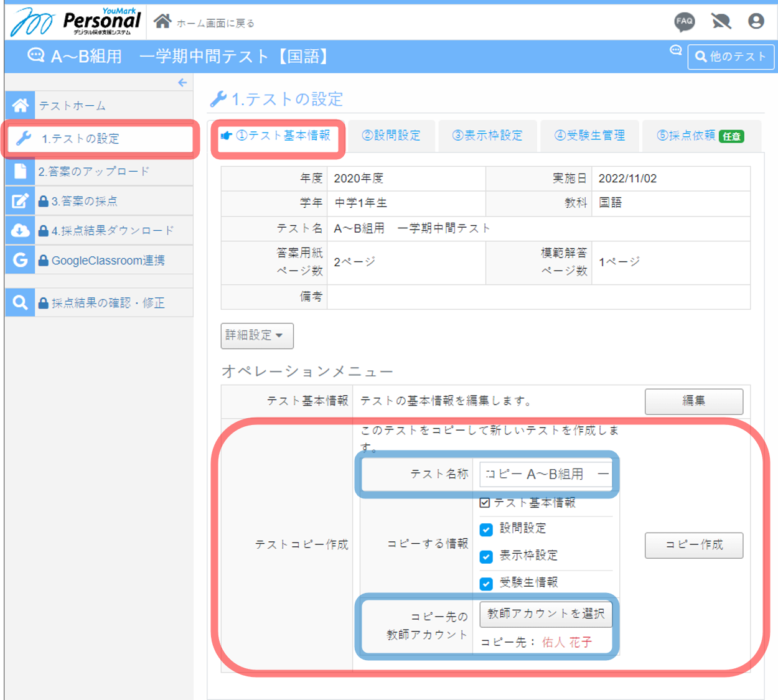This screenshot has height=700, width=778.
Task: Open the locked 答案の採点 pencil icon
Action: [20, 200]
